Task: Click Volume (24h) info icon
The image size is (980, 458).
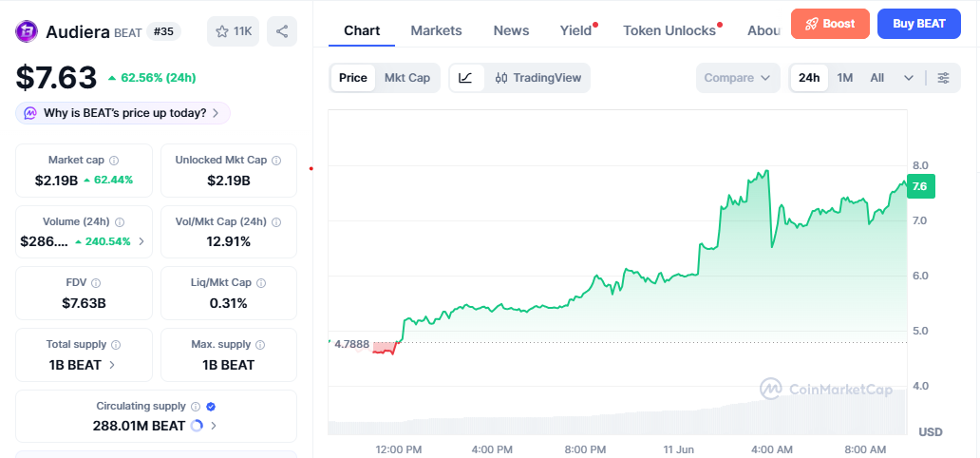Action: (120, 222)
